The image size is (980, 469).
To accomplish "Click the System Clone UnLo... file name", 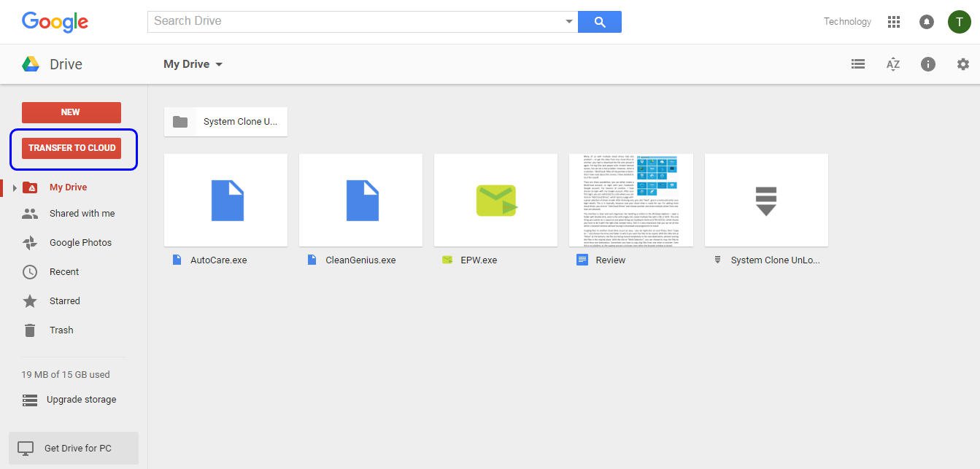I will pos(776,260).
